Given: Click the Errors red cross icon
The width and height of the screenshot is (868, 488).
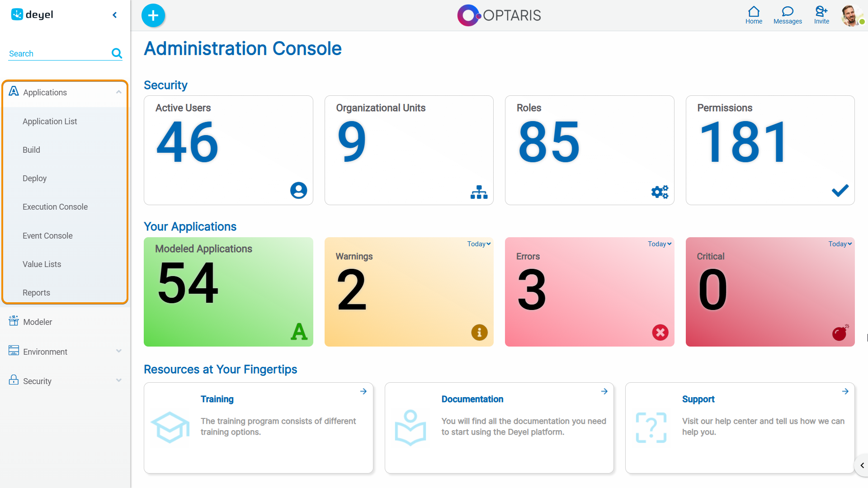Looking at the screenshot, I should point(660,333).
